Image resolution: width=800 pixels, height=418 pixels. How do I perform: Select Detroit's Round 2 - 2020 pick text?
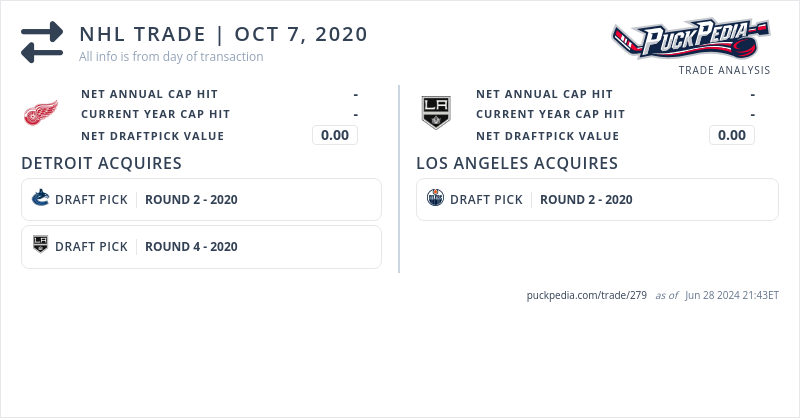click(191, 199)
